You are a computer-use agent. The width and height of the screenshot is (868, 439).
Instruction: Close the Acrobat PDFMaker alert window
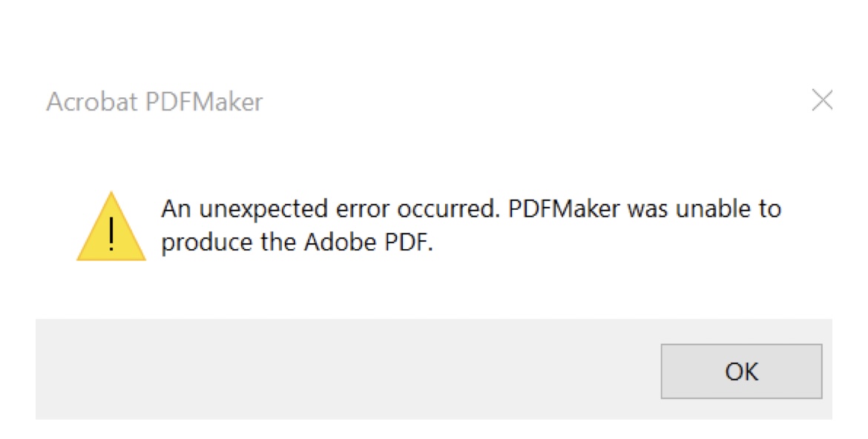pos(822,100)
